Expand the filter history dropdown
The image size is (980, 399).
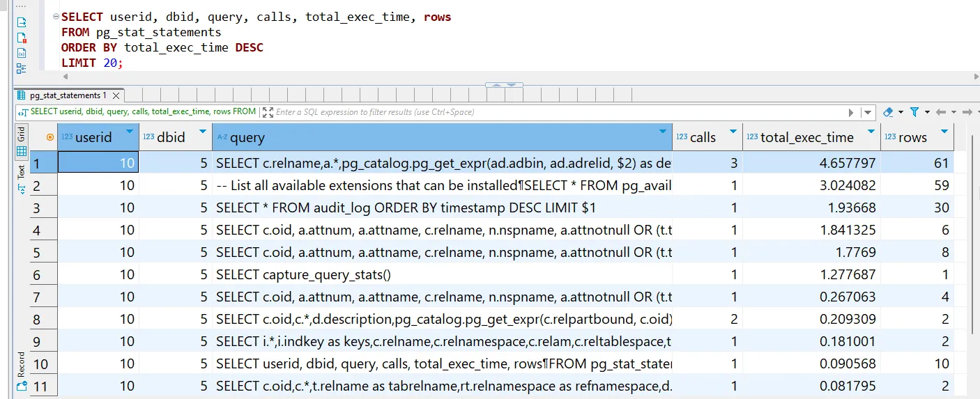(868, 112)
